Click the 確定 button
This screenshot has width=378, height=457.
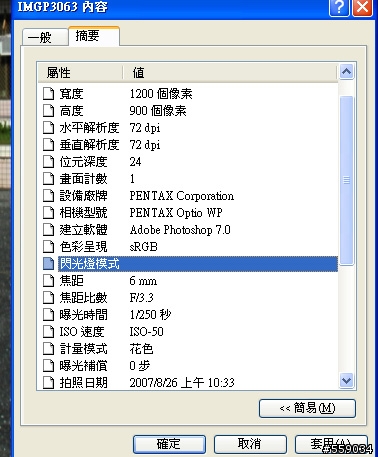169,444
